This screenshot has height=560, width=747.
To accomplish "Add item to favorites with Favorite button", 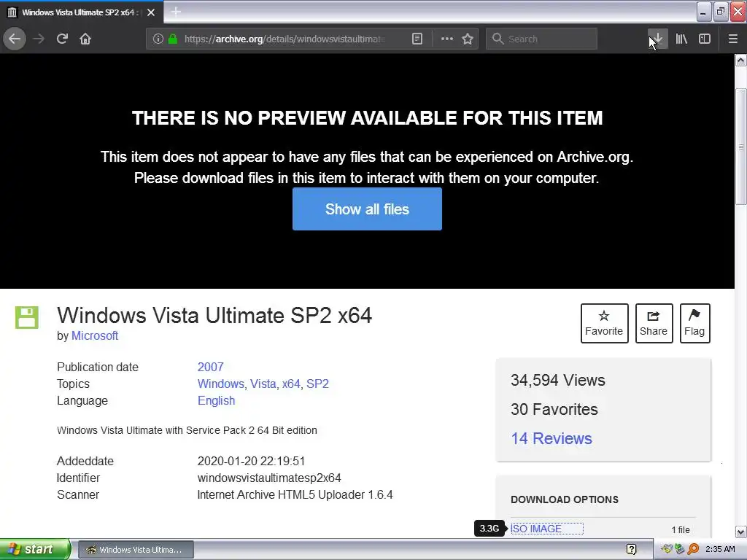I will pyautogui.click(x=604, y=323).
